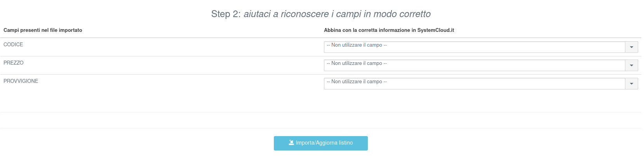The height and width of the screenshot is (168, 644).
Task: Click the caret arrow for the PREZZO mapping
Action: click(632, 65)
